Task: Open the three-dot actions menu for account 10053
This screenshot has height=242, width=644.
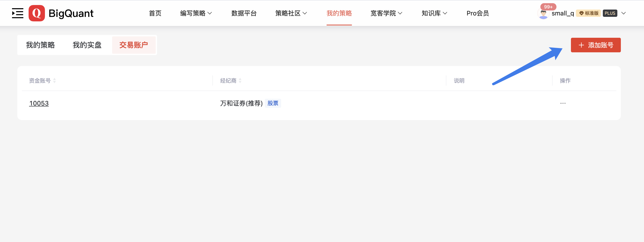Action: (x=563, y=103)
